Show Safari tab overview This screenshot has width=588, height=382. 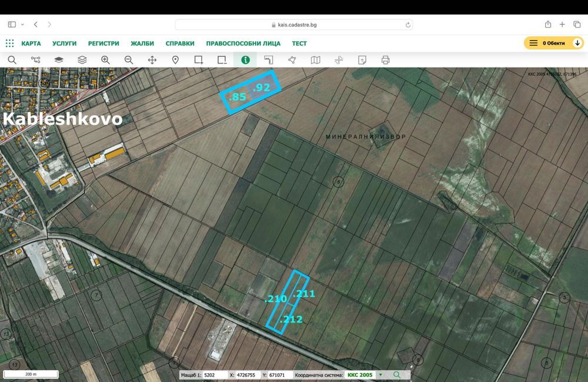coord(577,24)
